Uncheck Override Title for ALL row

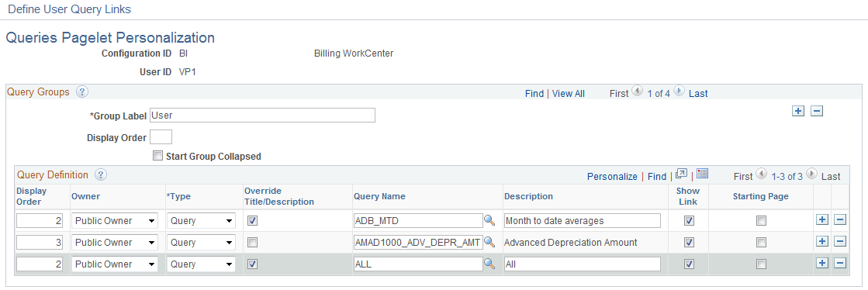252,264
